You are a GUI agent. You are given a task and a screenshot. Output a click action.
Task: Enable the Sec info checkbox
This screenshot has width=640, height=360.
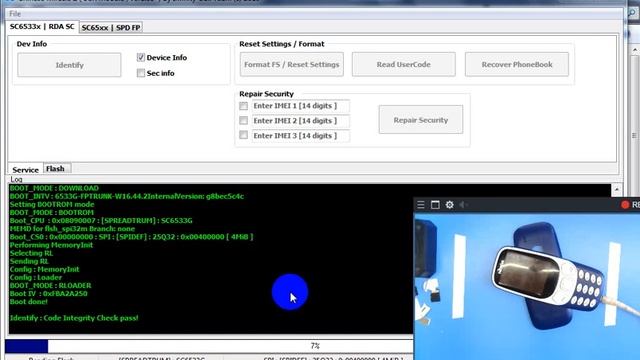(141, 73)
